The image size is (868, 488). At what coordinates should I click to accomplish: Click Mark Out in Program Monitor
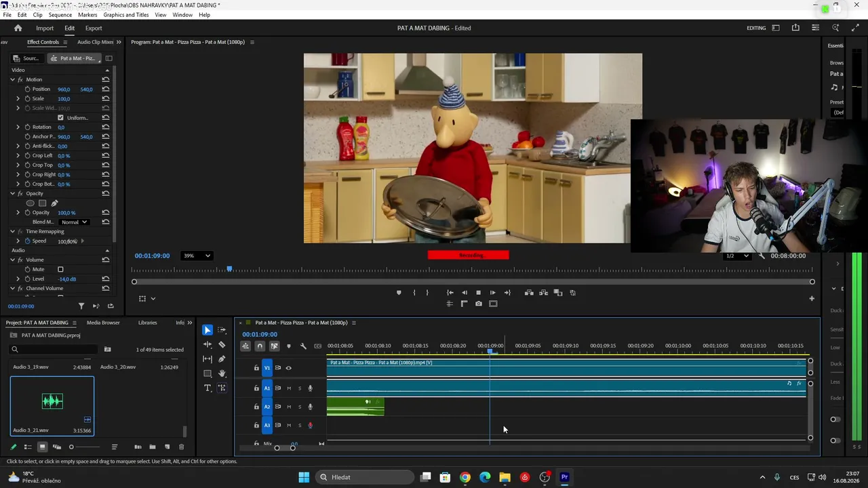pos(427,293)
